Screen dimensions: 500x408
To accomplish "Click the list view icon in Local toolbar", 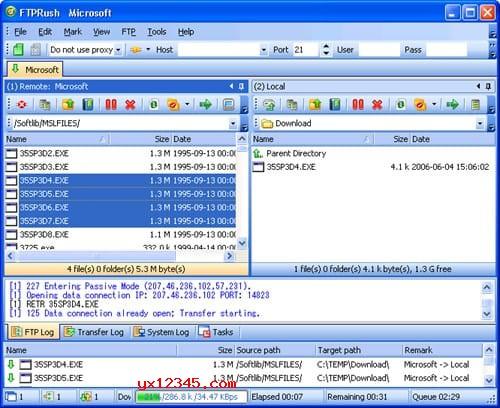I will [476, 105].
